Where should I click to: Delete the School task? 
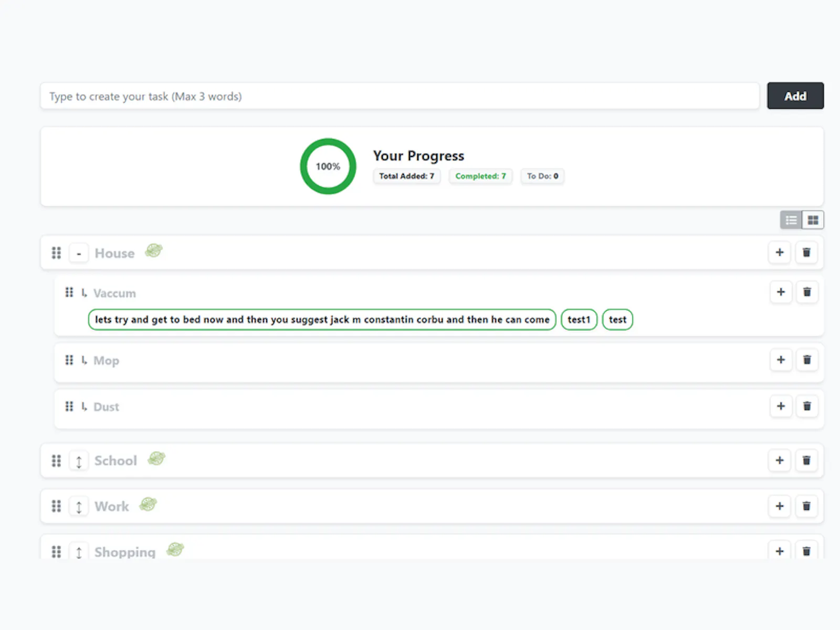(807, 460)
